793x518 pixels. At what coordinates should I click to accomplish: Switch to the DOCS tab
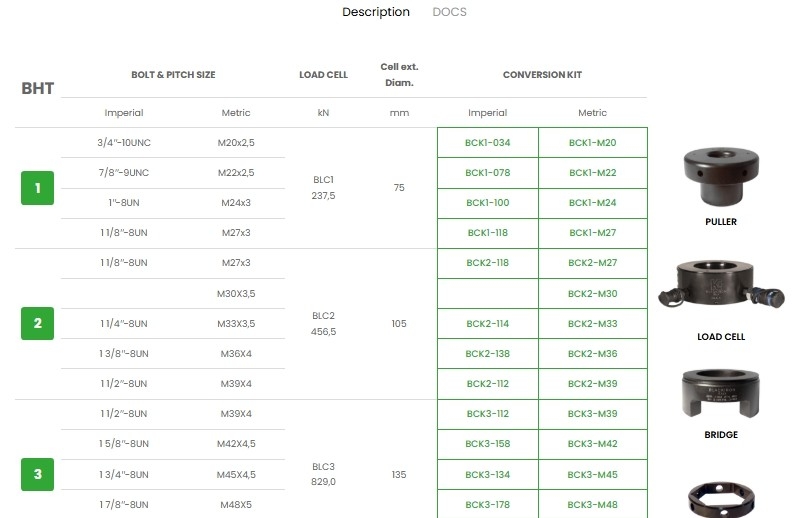coord(449,12)
